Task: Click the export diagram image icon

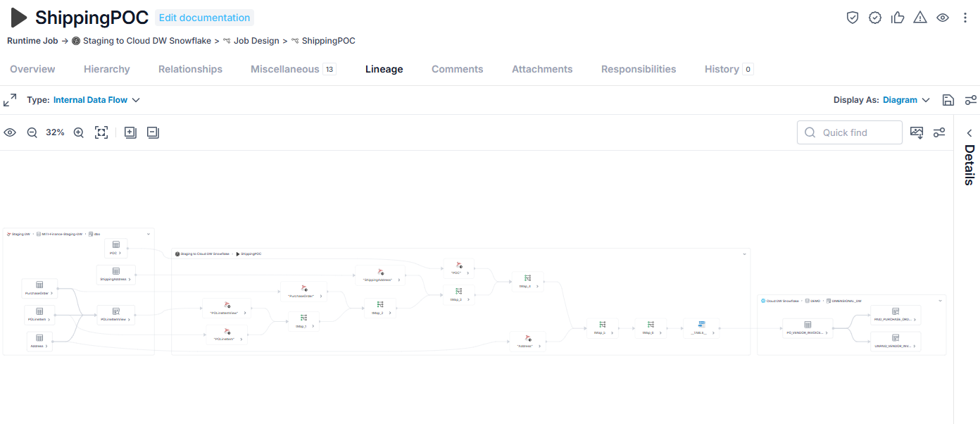Action: click(x=917, y=132)
